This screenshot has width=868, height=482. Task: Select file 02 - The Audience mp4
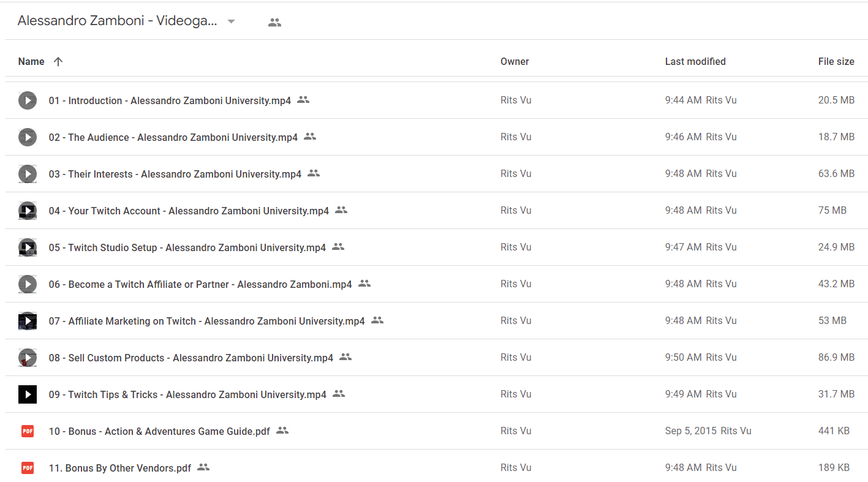(x=173, y=137)
